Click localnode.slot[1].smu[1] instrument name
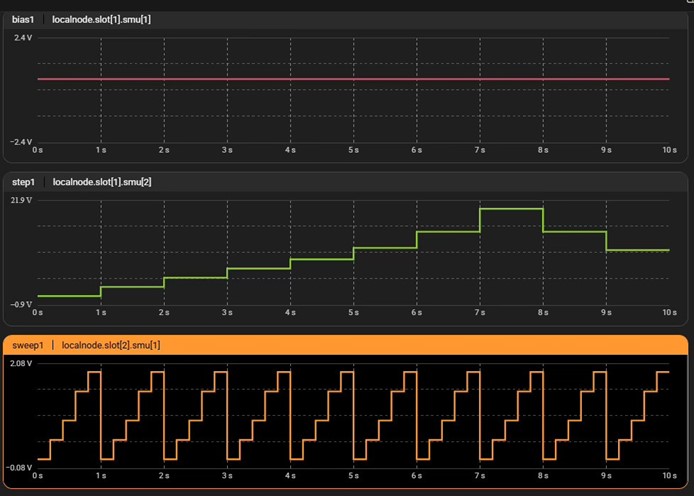 pos(101,19)
